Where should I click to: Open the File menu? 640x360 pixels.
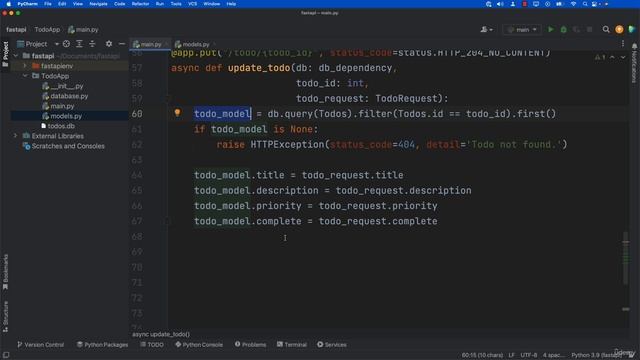tap(48, 4)
